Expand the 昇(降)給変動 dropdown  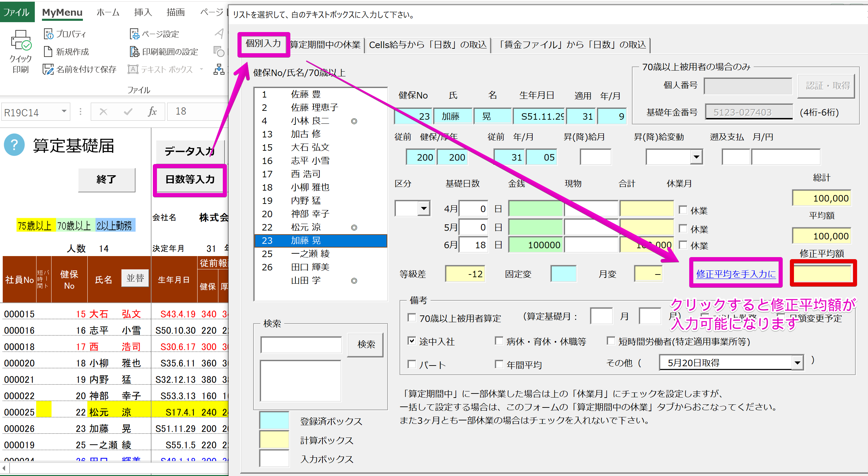tap(696, 157)
